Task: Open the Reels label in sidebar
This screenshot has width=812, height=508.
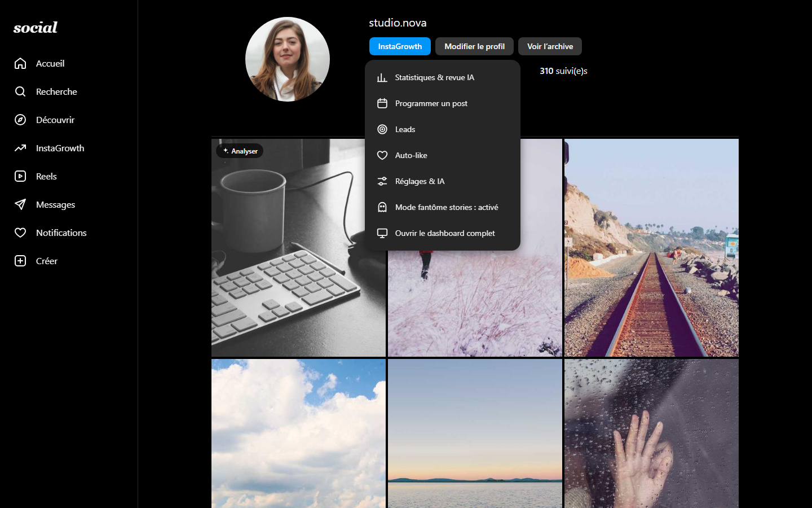Action: 46,176
